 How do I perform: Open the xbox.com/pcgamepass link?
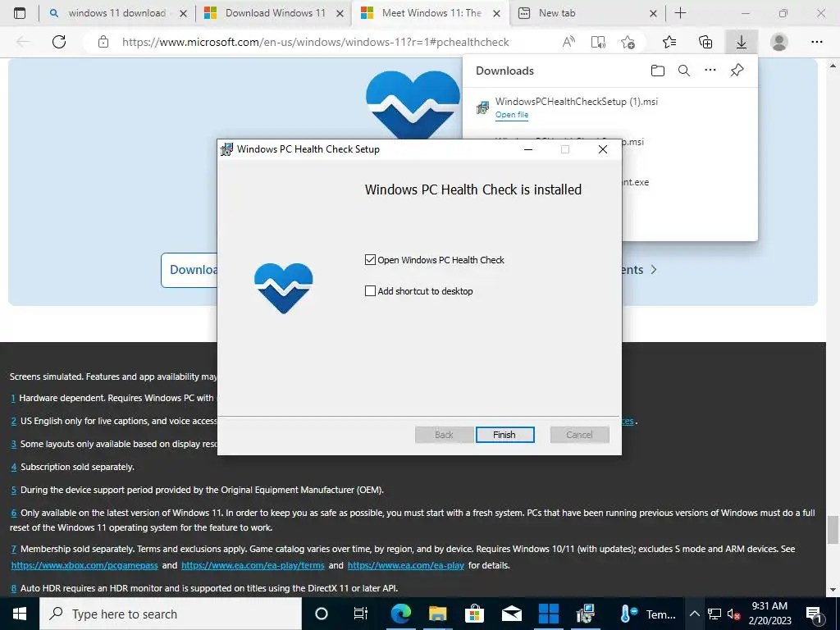(x=84, y=565)
